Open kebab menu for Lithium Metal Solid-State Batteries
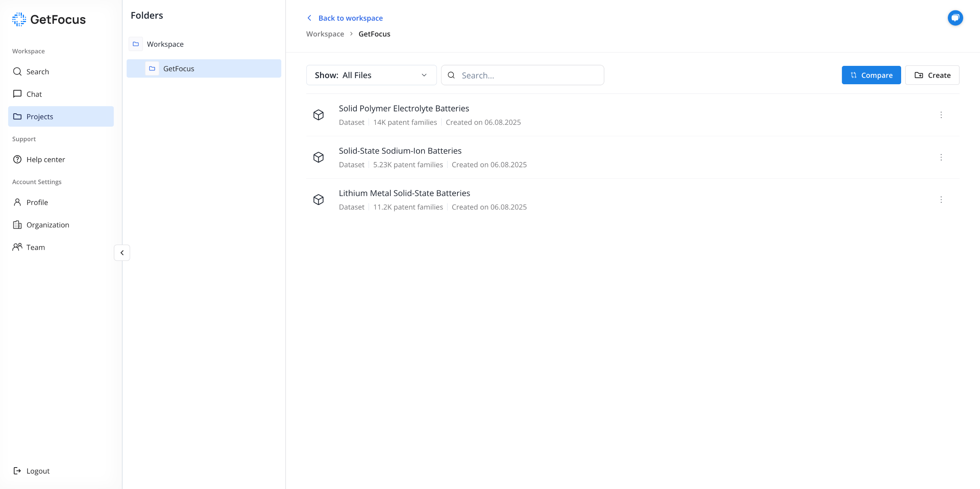Screen dimensions: 980x489 [x=941, y=200]
